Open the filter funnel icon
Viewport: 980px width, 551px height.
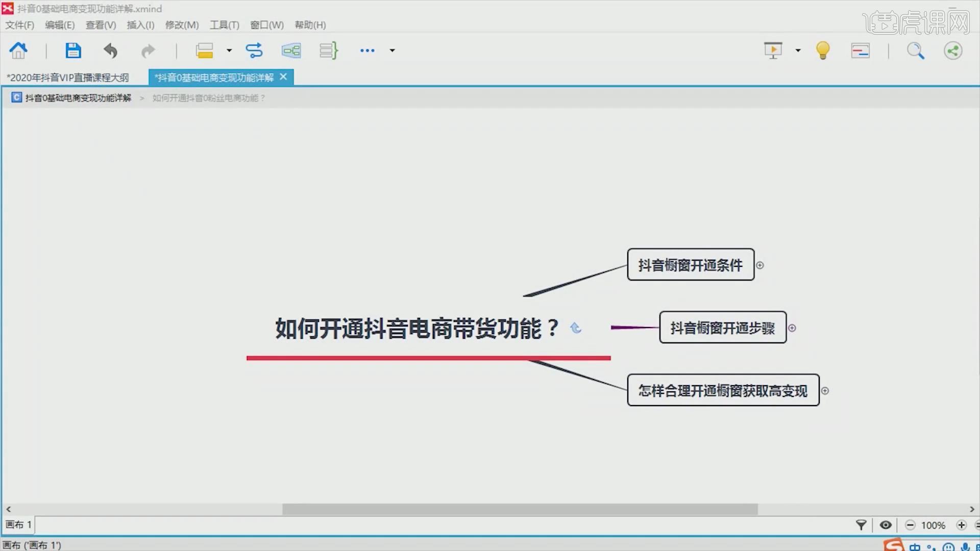861,525
